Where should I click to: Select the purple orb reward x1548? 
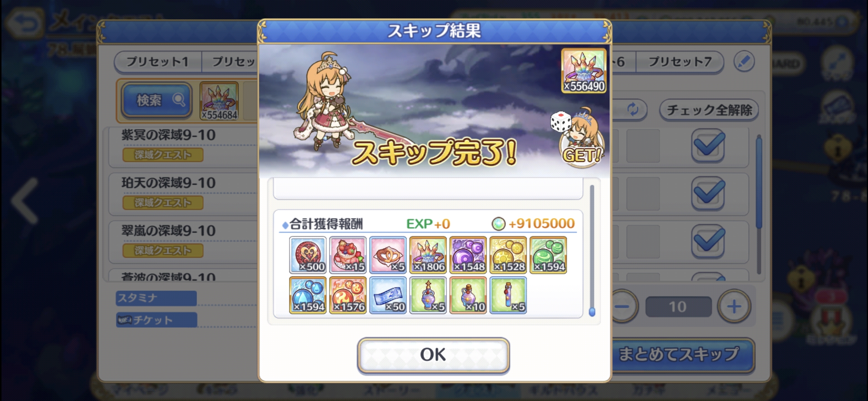(468, 255)
